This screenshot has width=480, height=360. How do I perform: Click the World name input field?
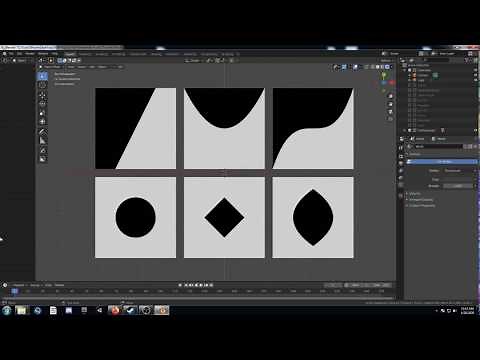click(438, 147)
